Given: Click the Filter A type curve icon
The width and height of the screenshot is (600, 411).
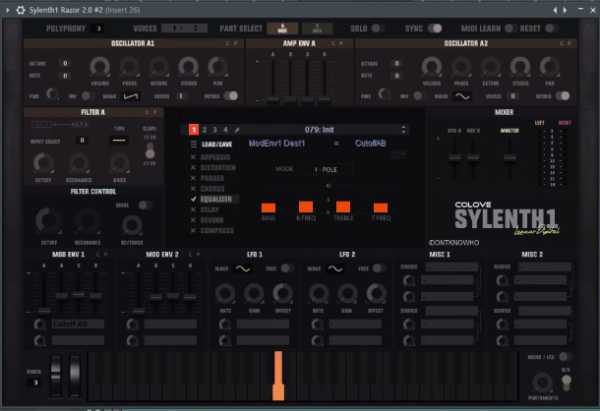Looking at the screenshot, I should pos(119,140).
